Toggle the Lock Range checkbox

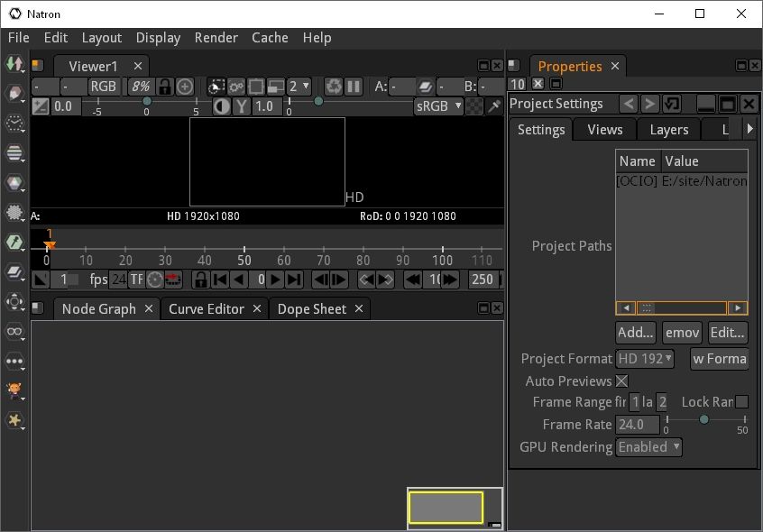click(741, 401)
